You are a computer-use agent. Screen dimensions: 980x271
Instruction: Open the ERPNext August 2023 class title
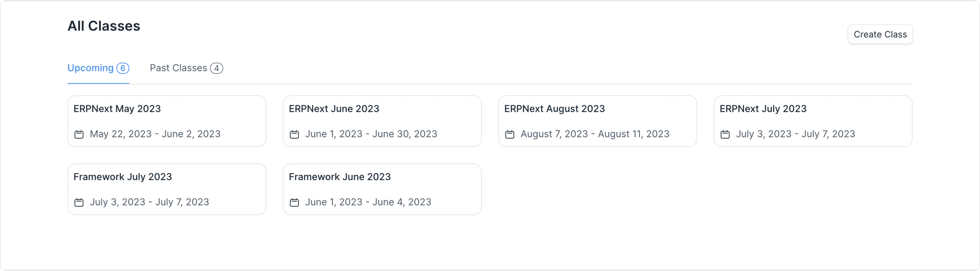[x=554, y=109]
